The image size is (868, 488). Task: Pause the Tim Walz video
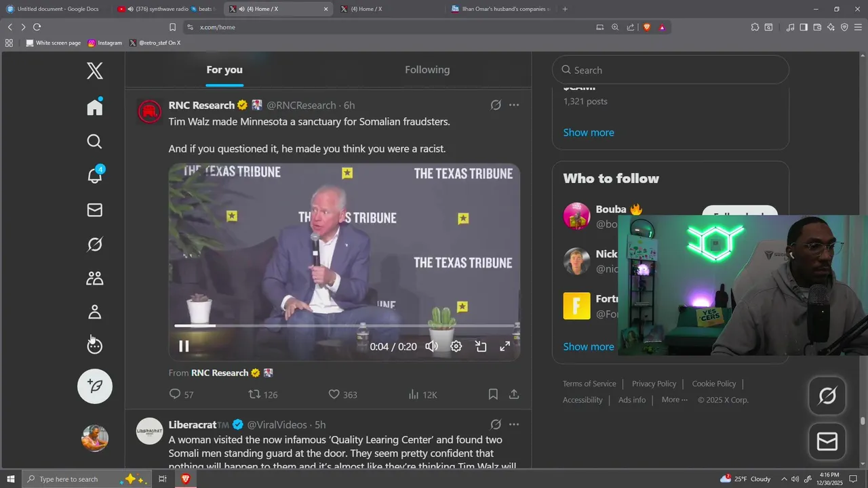pyautogui.click(x=184, y=346)
